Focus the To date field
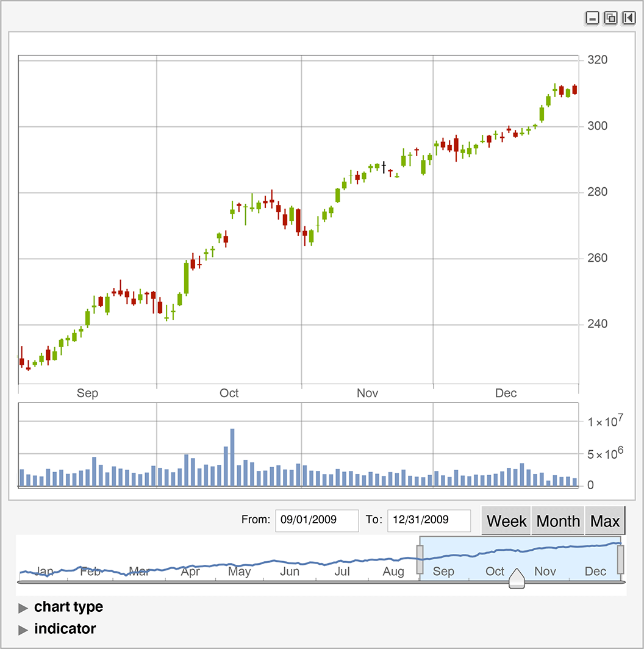Screen dimensions: 644x649 coord(429,520)
